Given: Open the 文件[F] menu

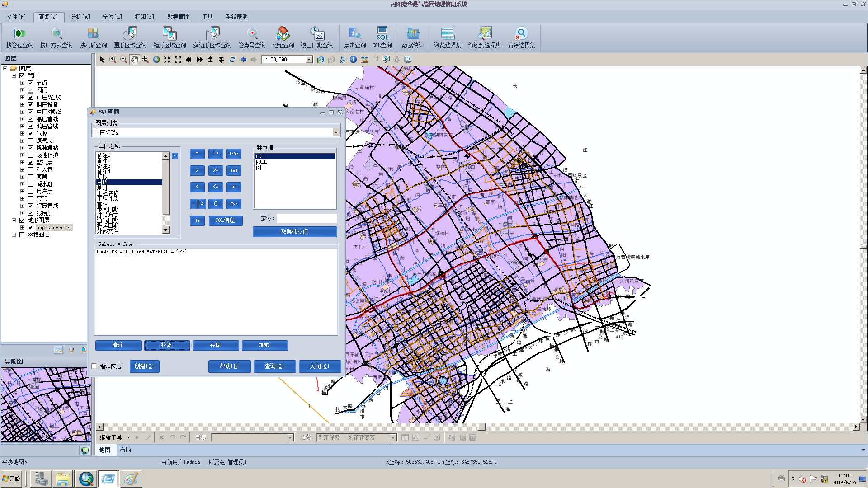Looking at the screenshot, I should (16, 17).
